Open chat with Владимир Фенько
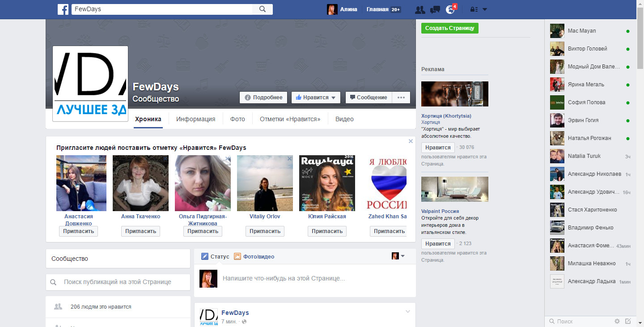The width and height of the screenshot is (644, 327). (x=590, y=228)
